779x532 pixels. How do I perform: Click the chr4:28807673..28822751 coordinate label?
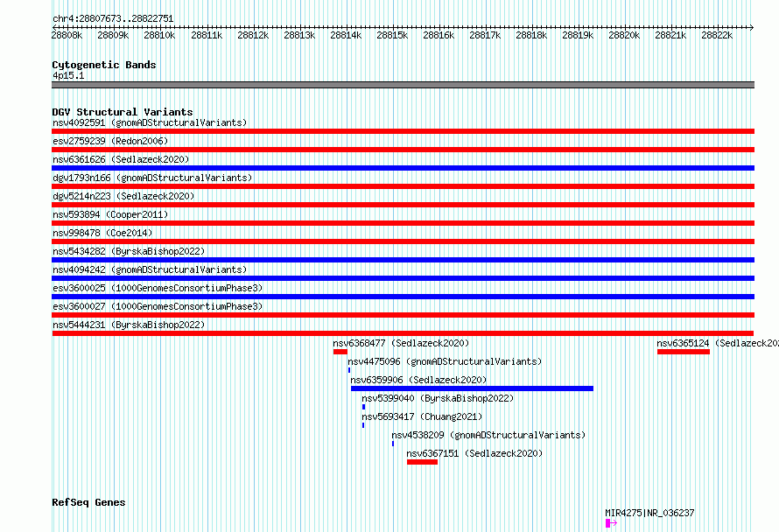(113, 19)
